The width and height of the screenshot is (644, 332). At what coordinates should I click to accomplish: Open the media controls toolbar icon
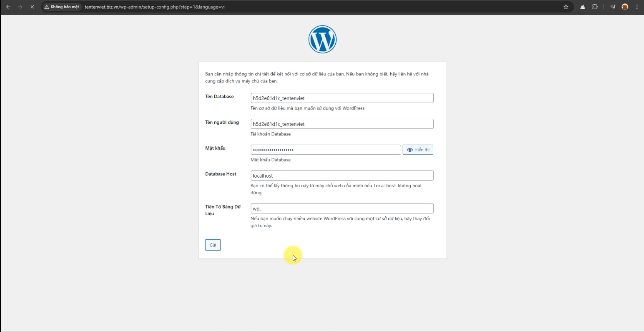[x=613, y=7]
